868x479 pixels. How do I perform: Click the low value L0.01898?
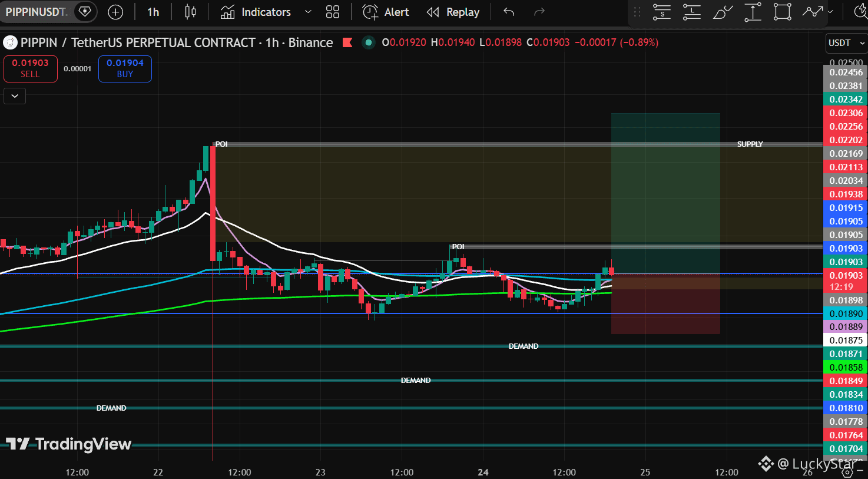[x=501, y=42]
